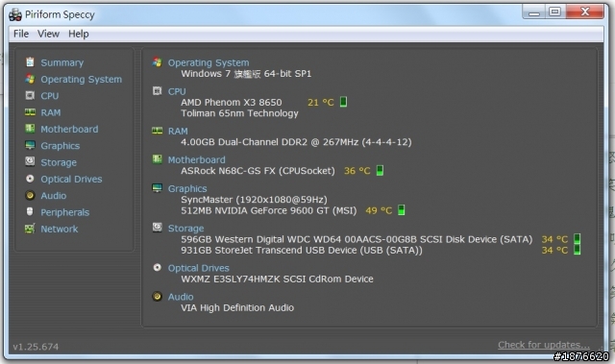Screen dimensions: 615x364
Task: Click the Graphics monitor icon in summary panel
Action: 157,188
